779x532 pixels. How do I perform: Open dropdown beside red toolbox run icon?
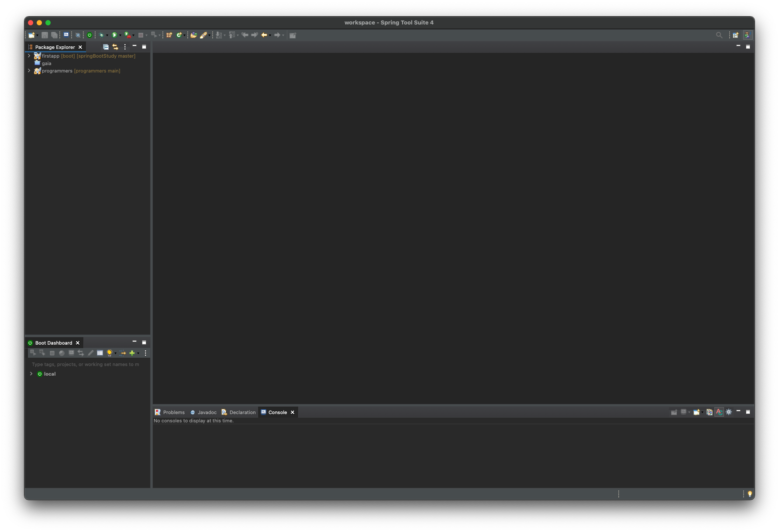click(133, 35)
